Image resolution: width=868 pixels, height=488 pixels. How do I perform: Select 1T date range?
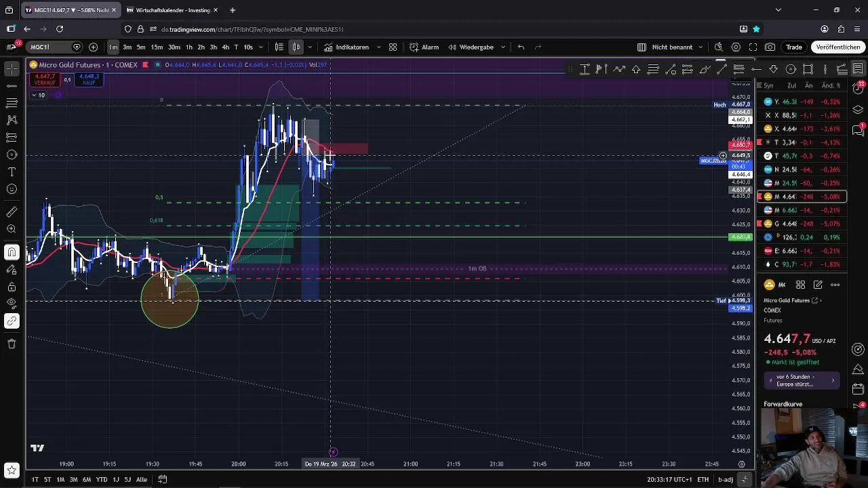coord(35,479)
